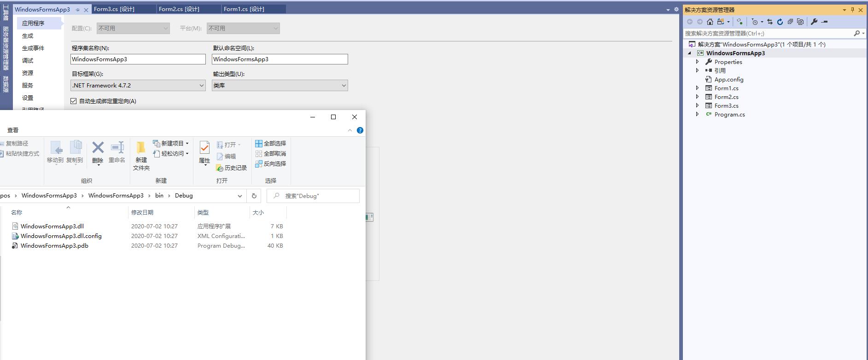Open the editor tab list dropdown arrow

tap(668, 10)
